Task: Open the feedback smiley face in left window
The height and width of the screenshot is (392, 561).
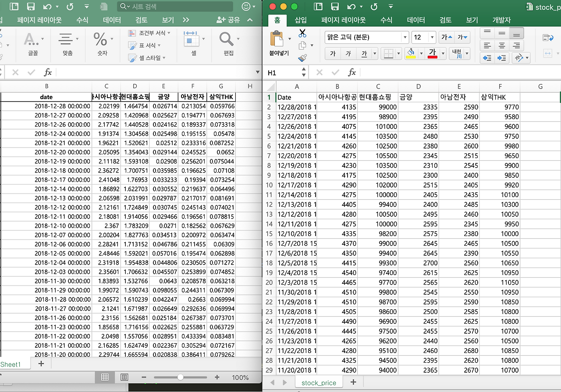Action: [x=247, y=7]
